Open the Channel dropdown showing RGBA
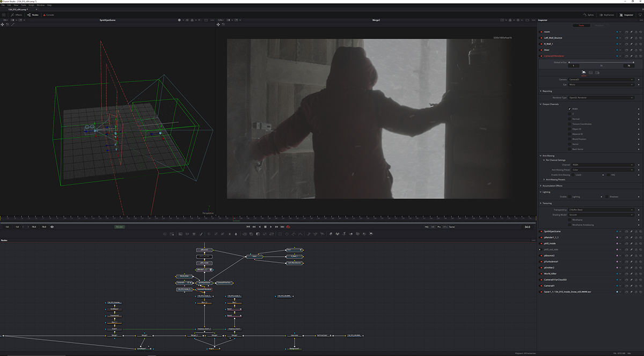This screenshot has height=356, width=644. click(603, 165)
